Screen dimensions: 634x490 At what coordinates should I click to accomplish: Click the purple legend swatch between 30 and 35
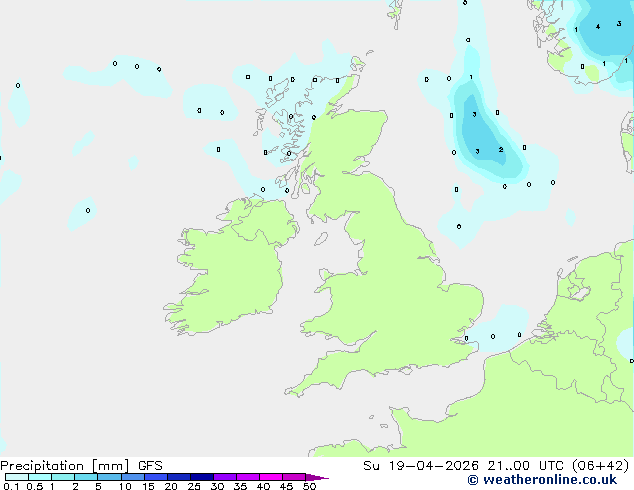pos(225,477)
